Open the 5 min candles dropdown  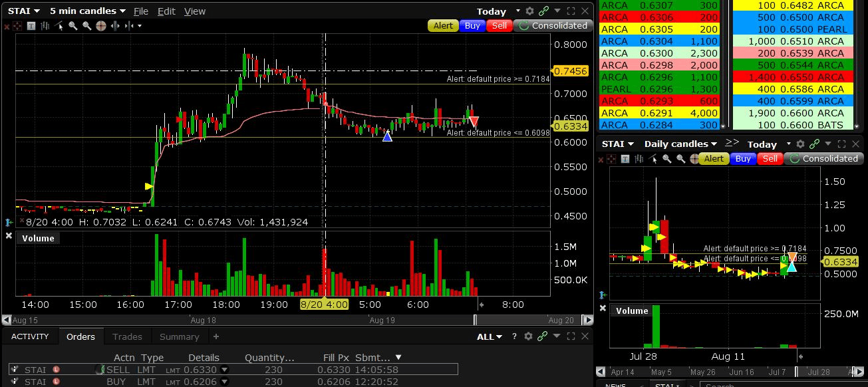[87, 11]
